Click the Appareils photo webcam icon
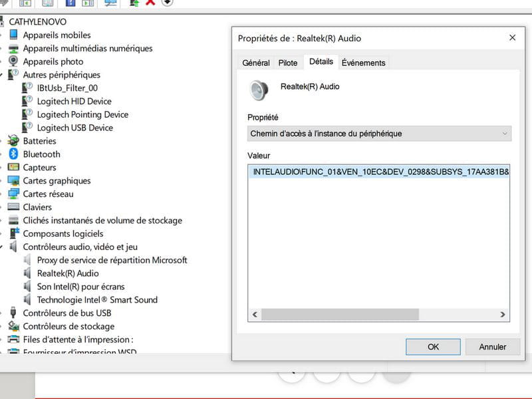The image size is (532, 399). click(13, 61)
